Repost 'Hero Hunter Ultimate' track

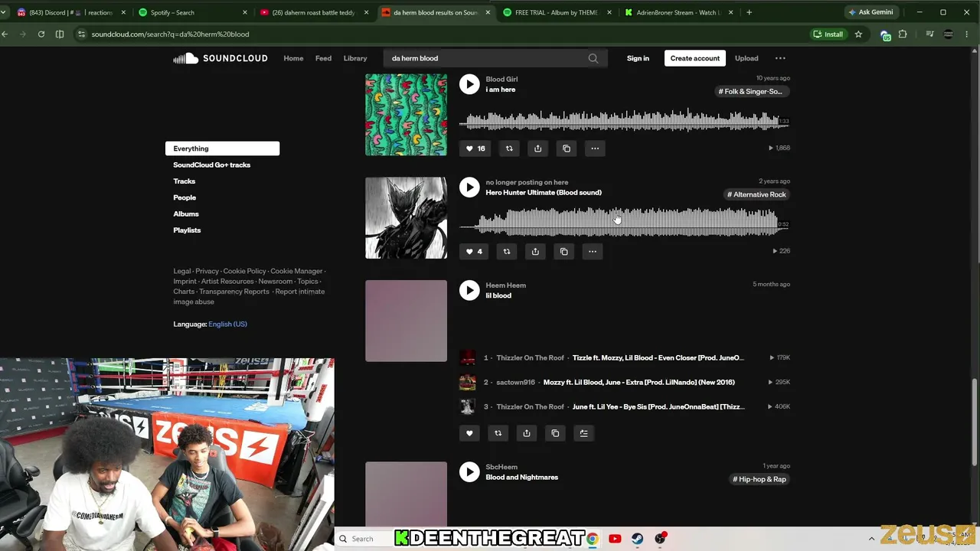[x=507, y=251]
